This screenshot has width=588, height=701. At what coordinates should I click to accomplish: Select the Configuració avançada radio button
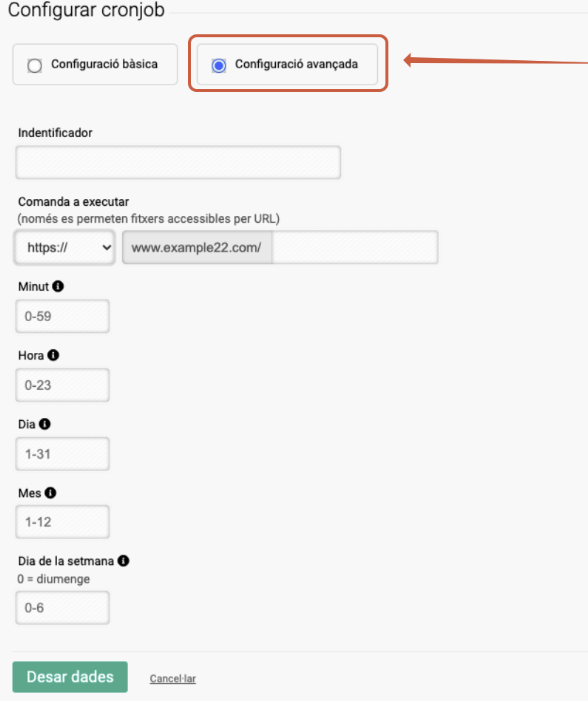coord(219,65)
